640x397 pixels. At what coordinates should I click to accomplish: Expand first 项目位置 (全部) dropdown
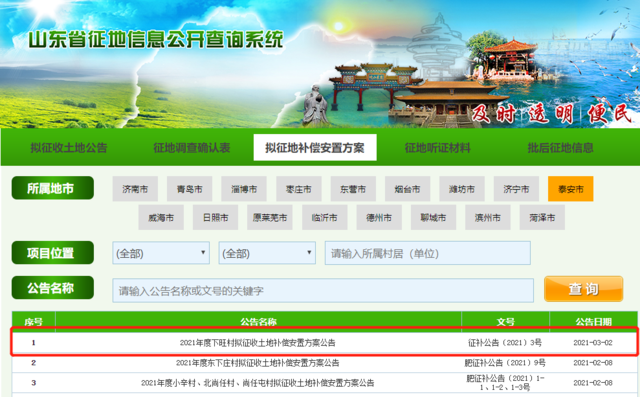point(161,253)
